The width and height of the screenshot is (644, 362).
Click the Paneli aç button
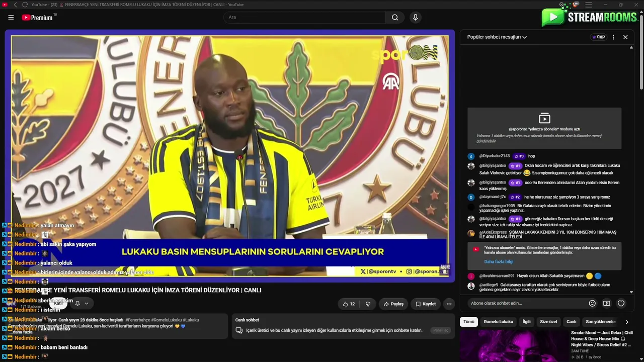point(440,330)
